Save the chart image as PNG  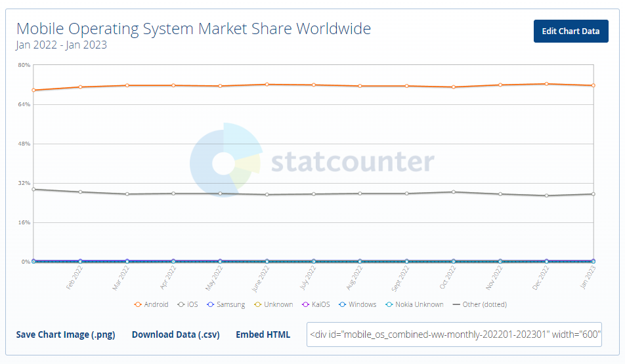[66, 334]
